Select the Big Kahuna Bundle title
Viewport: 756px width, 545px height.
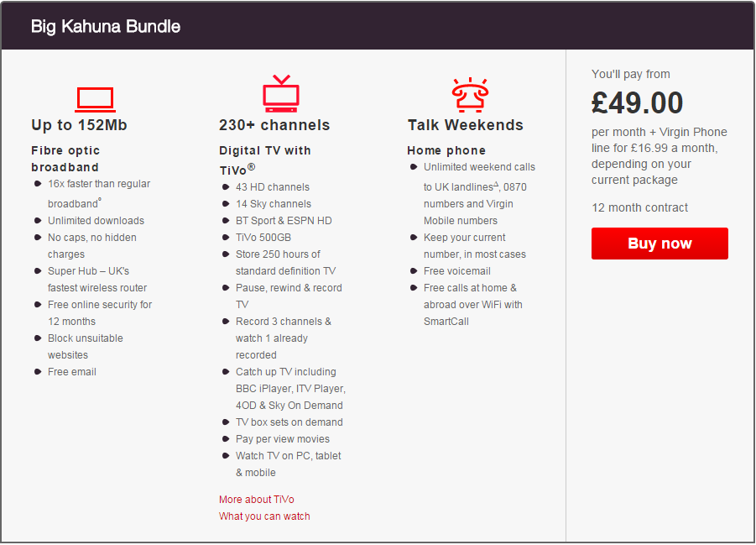click(x=106, y=27)
